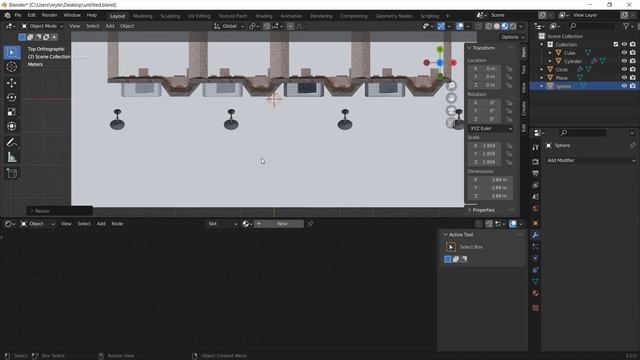Viewport: 640px width, 360px height.
Task: Open the Object Data properties tab icon
Action: [536, 282]
